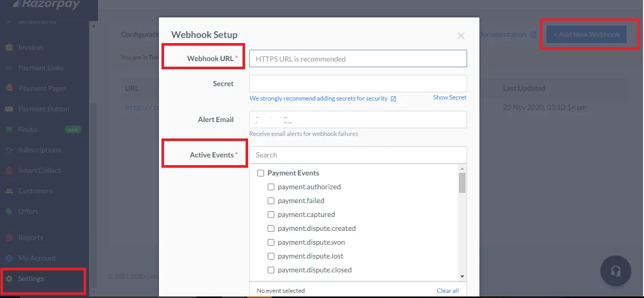Screen dimensions: 644x298
Task: Tick the payment.captured event checkbox
Action: pyautogui.click(x=271, y=215)
